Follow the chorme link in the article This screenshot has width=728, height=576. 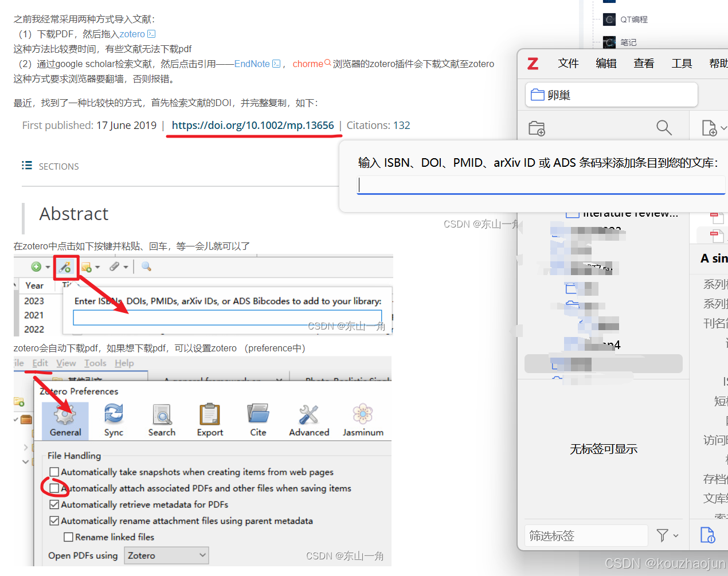pos(308,64)
